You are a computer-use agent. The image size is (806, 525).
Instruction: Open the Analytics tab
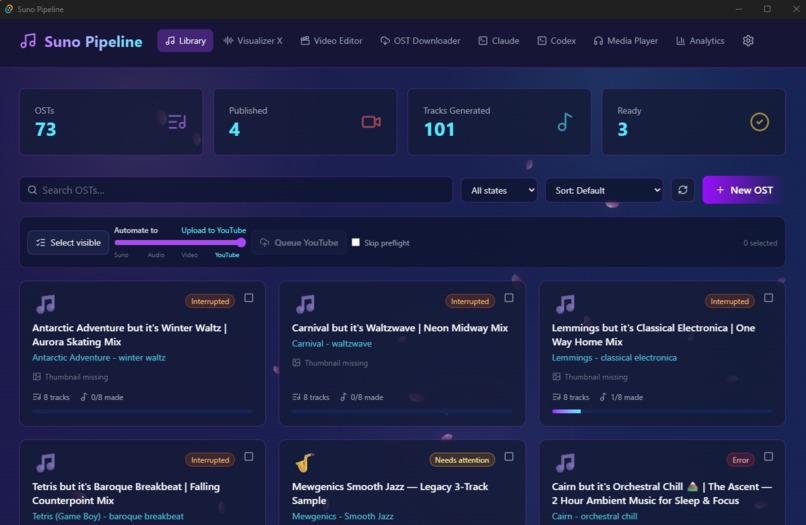tap(700, 41)
